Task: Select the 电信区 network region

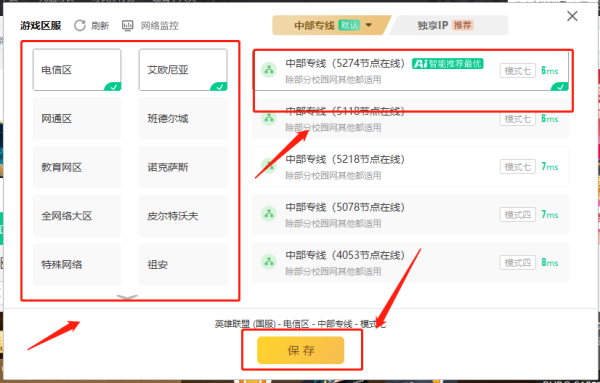Action: pos(77,70)
